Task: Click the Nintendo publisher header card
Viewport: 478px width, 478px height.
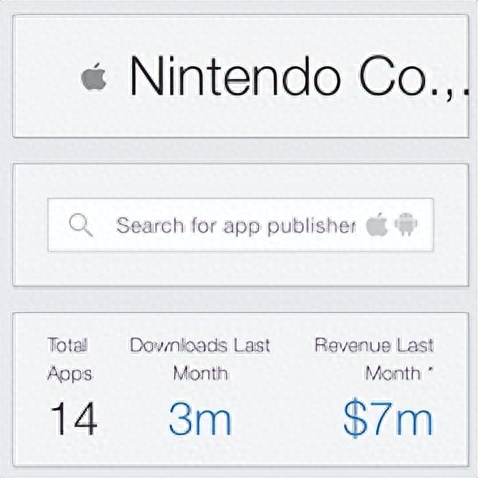Action: (x=240, y=76)
